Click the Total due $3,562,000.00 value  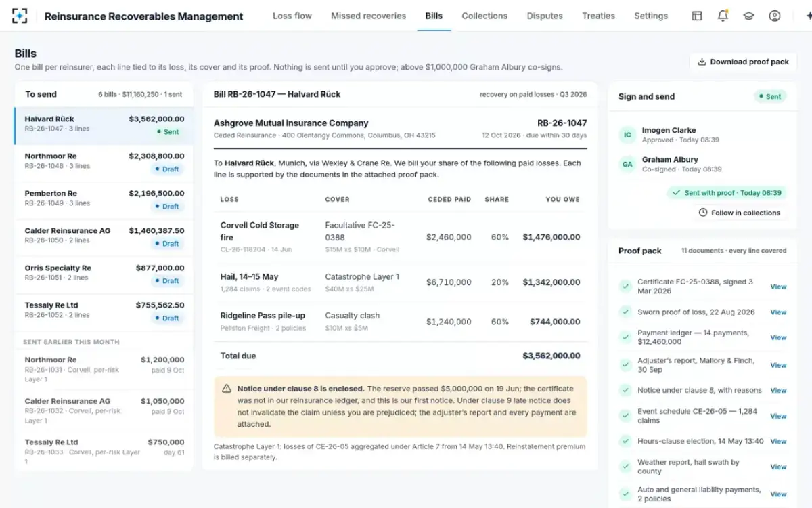coord(551,356)
